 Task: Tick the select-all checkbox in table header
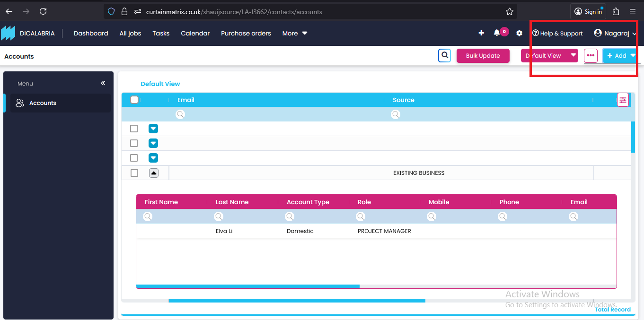pyautogui.click(x=134, y=100)
